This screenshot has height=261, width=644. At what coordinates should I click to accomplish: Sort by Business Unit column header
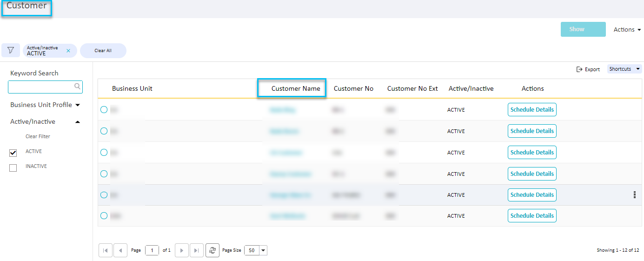coord(132,88)
